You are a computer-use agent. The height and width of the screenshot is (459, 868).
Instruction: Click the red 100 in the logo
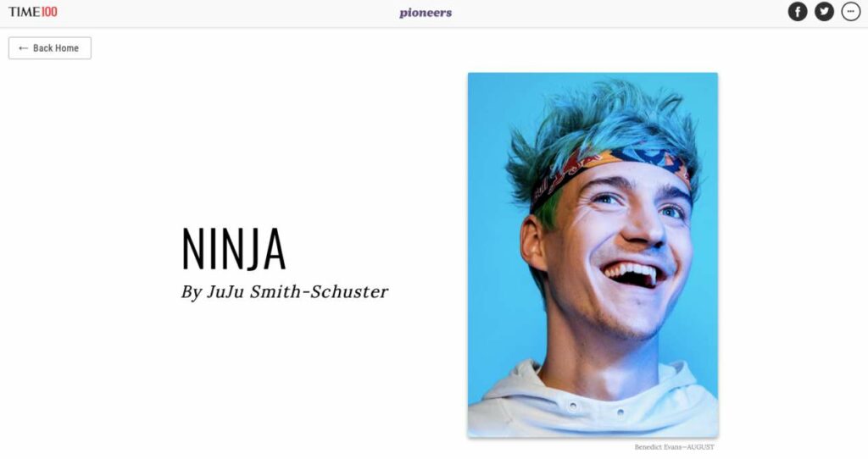pos(49,12)
